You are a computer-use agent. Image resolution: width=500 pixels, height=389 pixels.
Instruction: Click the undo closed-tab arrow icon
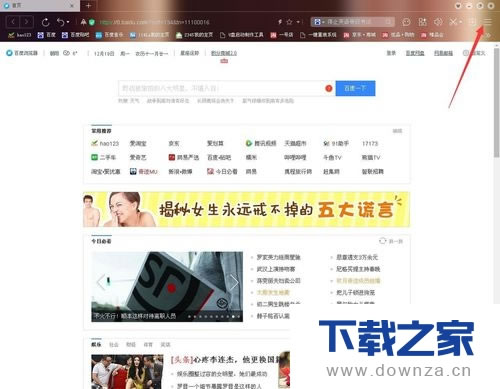tap(60, 22)
